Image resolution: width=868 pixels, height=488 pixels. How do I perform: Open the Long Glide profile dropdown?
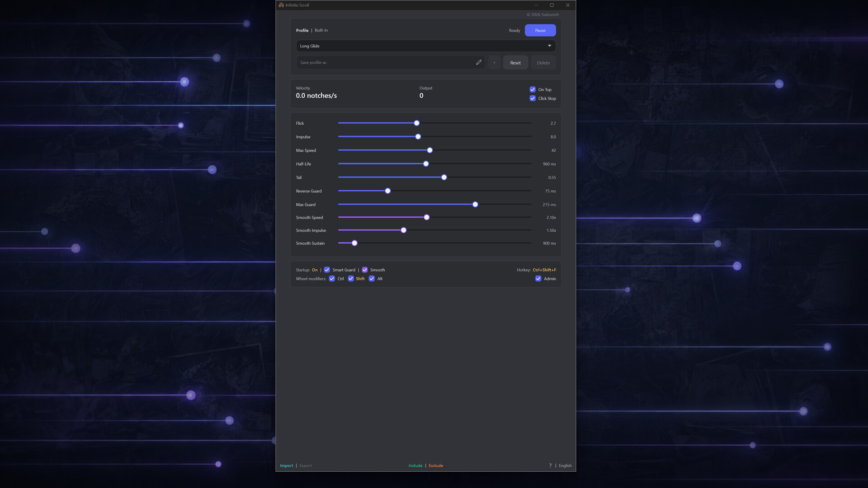(426, 46)
